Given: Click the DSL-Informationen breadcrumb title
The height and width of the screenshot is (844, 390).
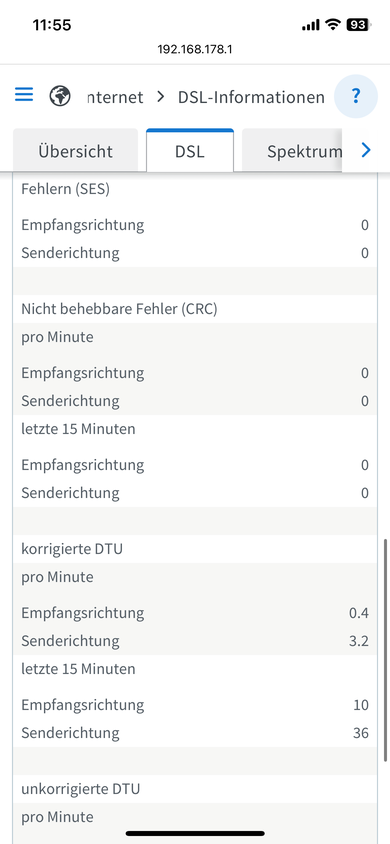Looking at the screenshot, I should (251, 97).
